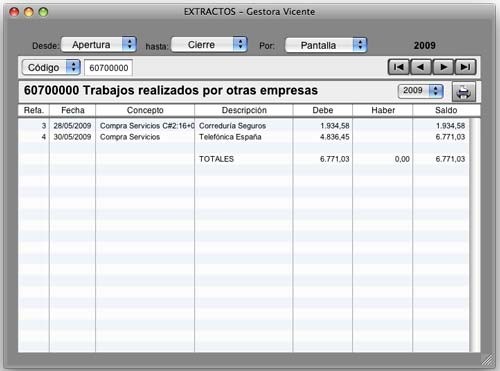Select the date 28/05/2009
The image size is (500, 371).
click(72, 126)
